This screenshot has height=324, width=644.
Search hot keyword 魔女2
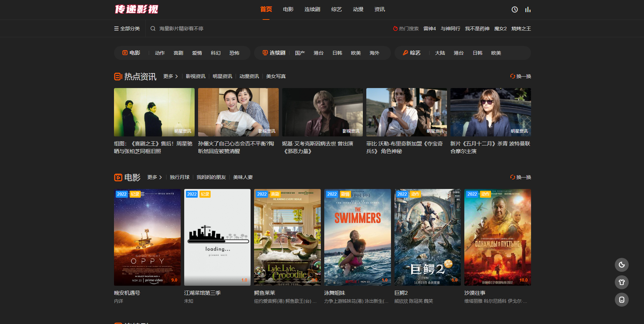point(500,29)
